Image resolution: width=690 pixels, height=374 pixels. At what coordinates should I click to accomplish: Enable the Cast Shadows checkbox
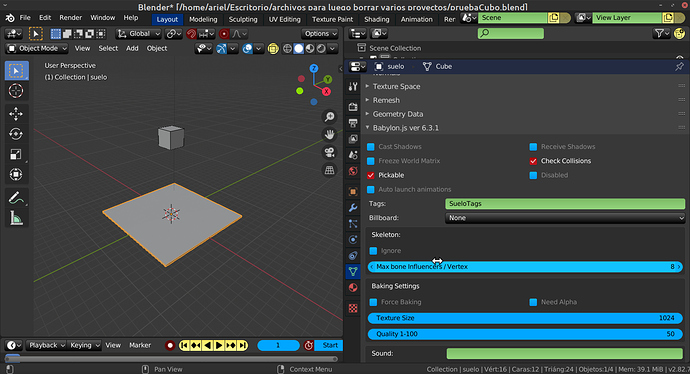371,147
